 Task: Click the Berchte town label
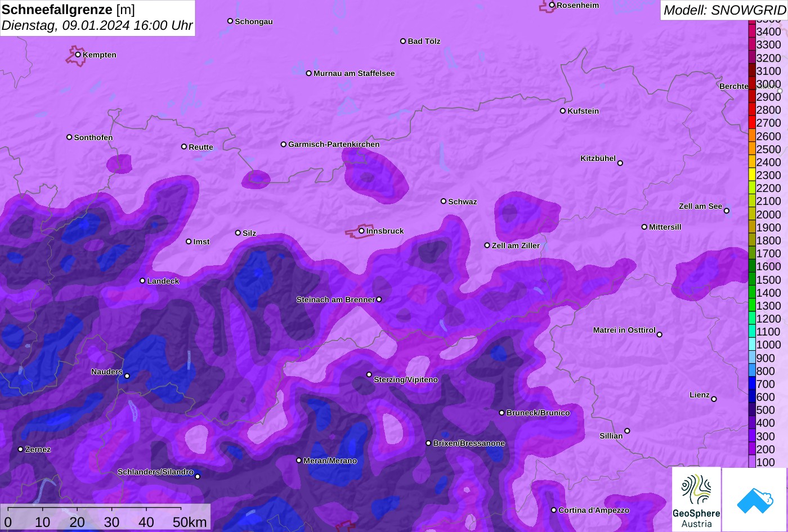734,86
